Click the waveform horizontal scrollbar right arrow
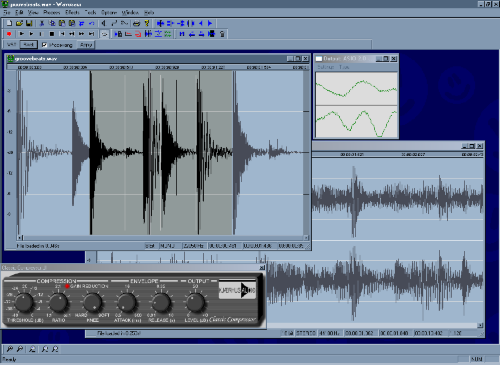This screenshot has height=365, width=500. [x=306, y=238]
